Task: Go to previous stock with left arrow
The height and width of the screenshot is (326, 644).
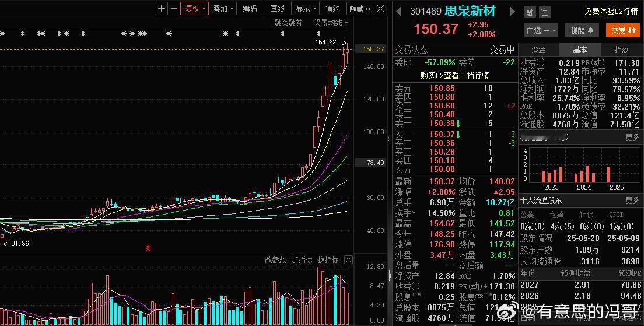Action: point(398,11)
